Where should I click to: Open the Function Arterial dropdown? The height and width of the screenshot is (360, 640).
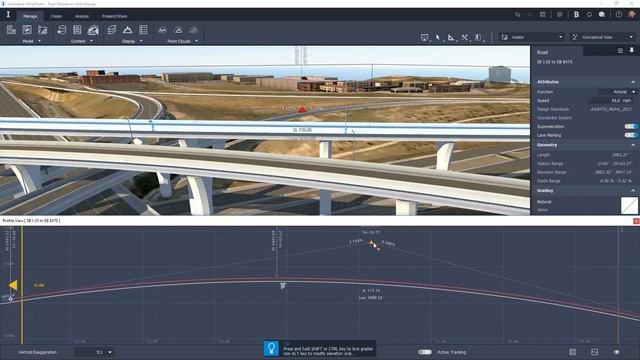coord(617,92)
